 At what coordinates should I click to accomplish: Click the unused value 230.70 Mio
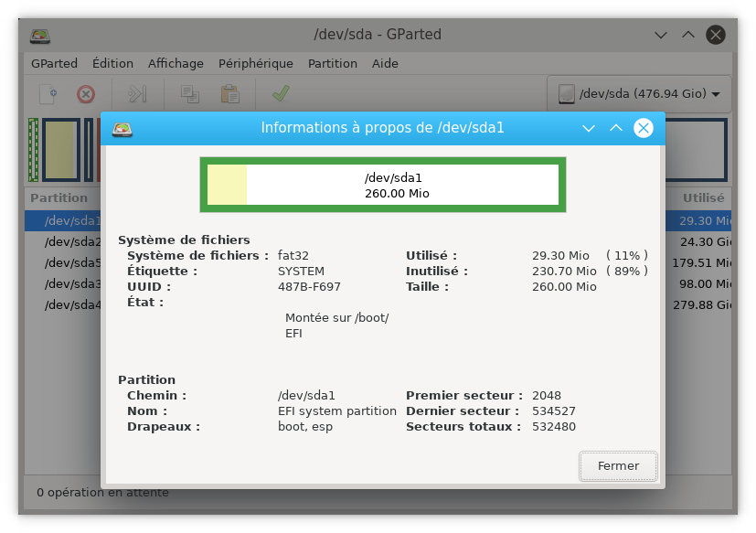(x=564, y=272)
